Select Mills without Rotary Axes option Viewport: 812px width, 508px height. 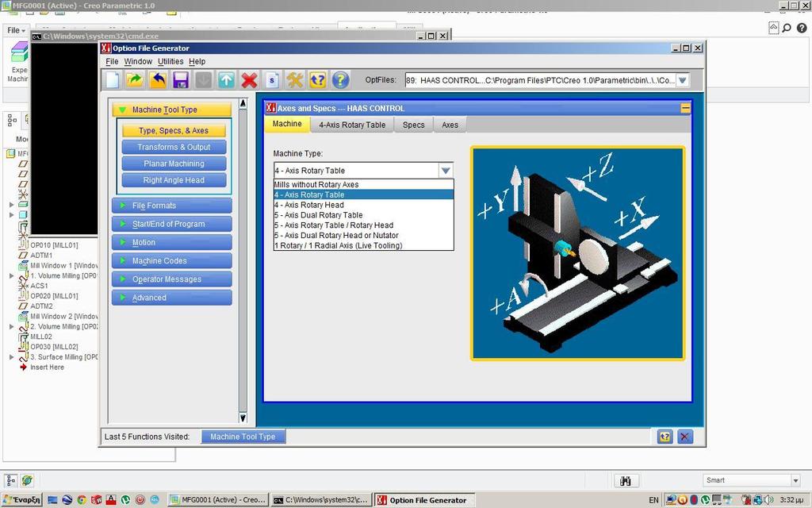(363, 184)
